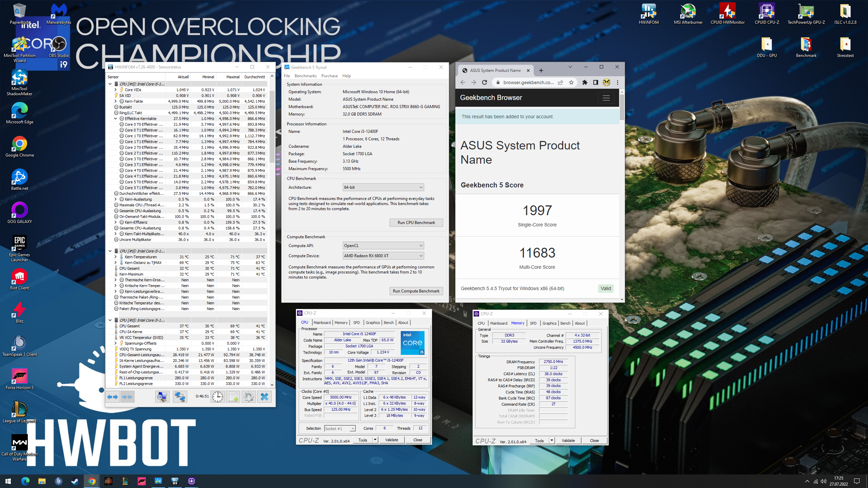Click File Explorer taskbar icon
The width and height of the screenshot is (868, 488).
tap(42, 481)
